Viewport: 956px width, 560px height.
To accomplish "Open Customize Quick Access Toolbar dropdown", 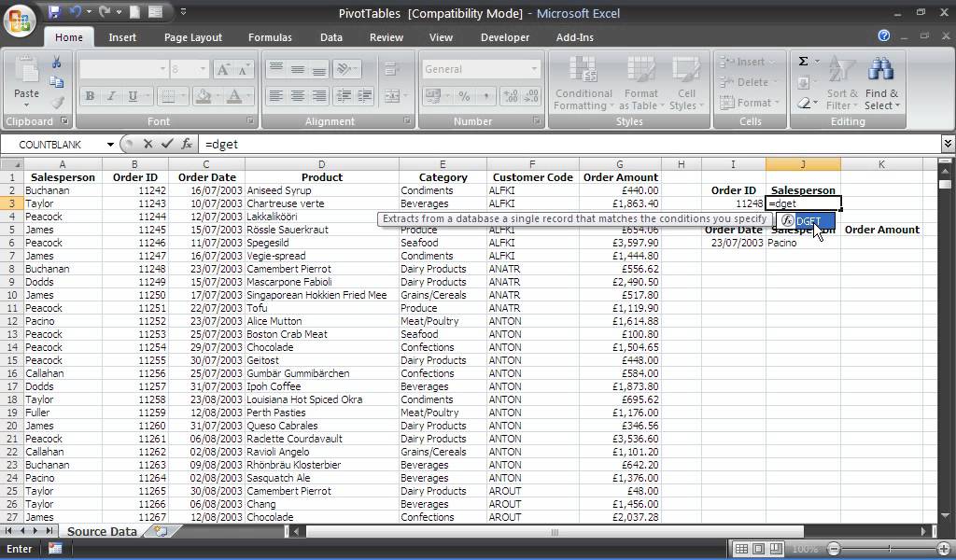I will coord(183,11).
